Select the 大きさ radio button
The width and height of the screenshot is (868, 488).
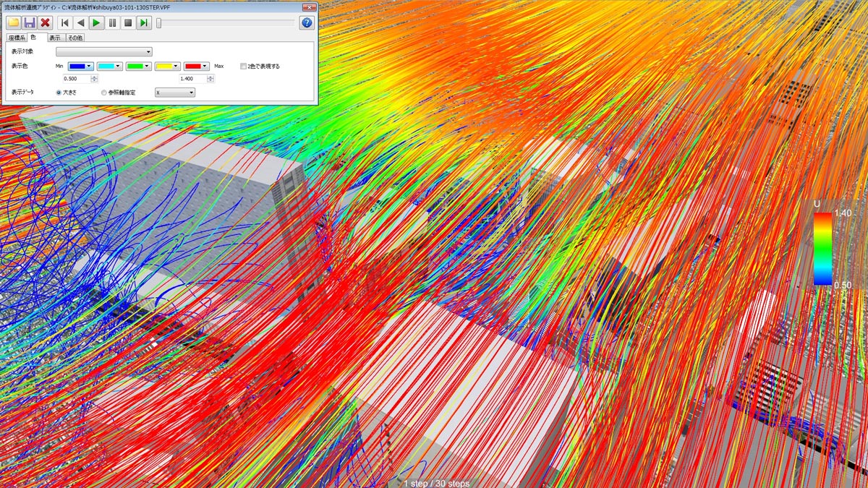click(59, 93)
